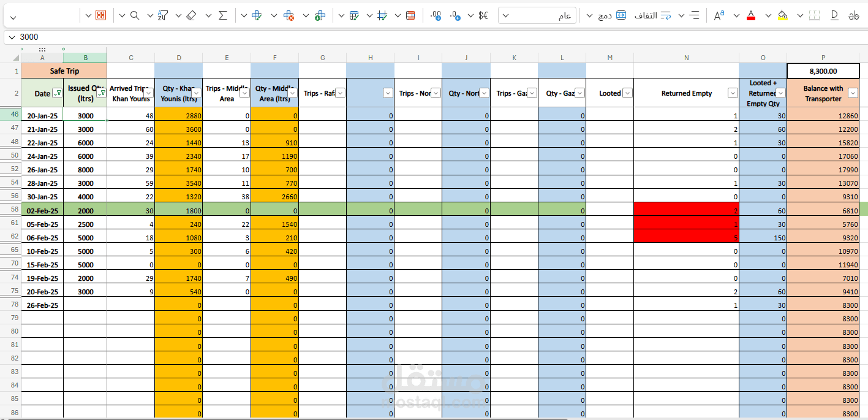Select column header P
The height and width of the screenshot is (420, 868).
[823, 58]
